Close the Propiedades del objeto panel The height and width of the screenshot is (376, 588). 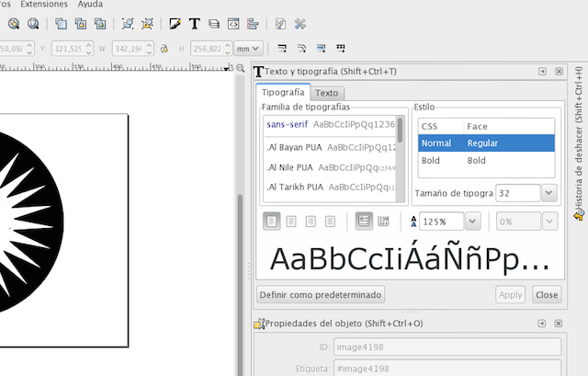click(559, 323)
